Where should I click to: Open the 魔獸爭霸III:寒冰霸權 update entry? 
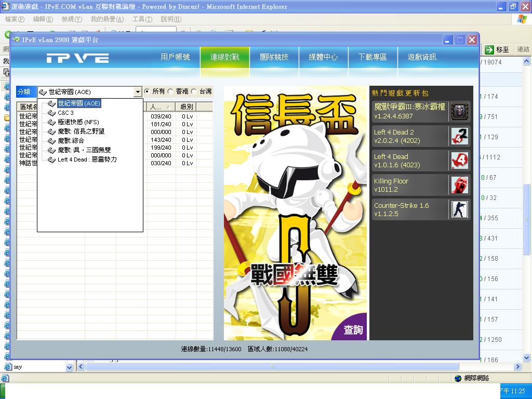(421, 112)
